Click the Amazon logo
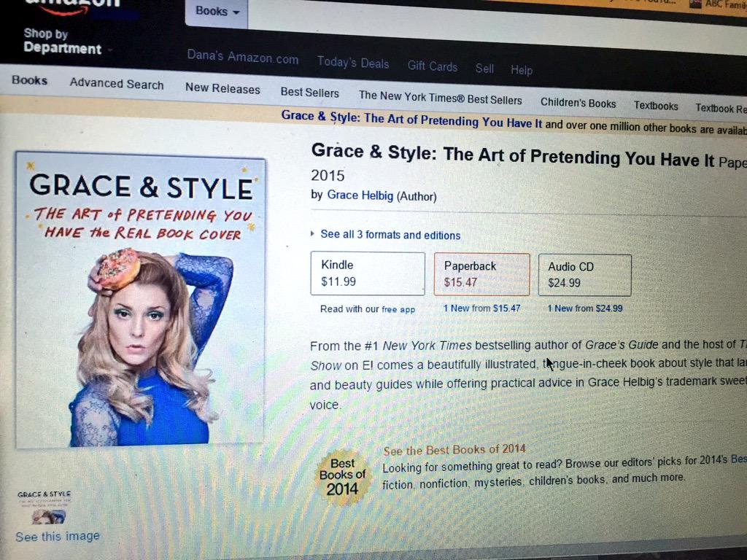The width and height of the screenshot is (747, 560). pyautogui.click(x=71, y=6)
